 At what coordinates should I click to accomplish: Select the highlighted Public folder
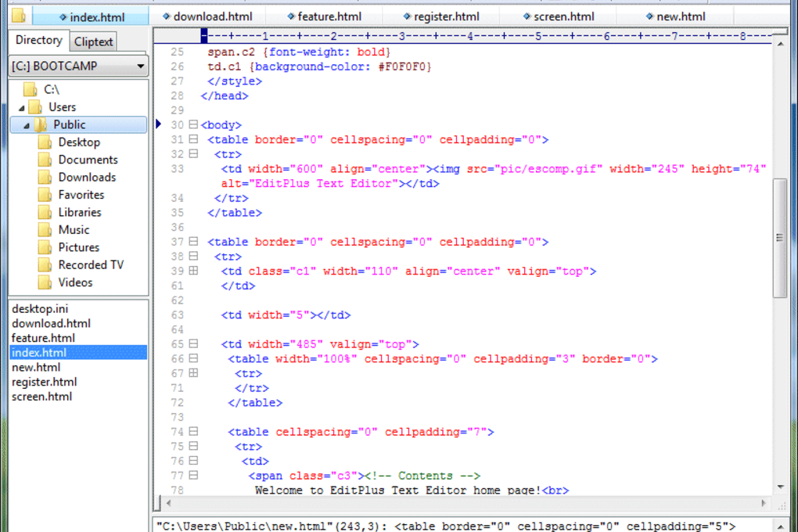coord(78,124)
